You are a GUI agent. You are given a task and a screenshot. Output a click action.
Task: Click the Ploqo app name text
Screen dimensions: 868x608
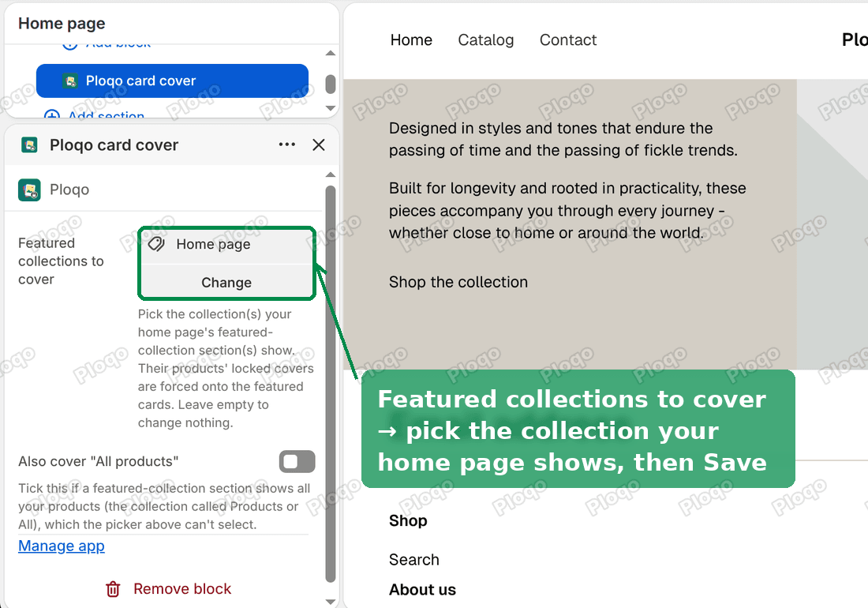click(x=69, y=190)
